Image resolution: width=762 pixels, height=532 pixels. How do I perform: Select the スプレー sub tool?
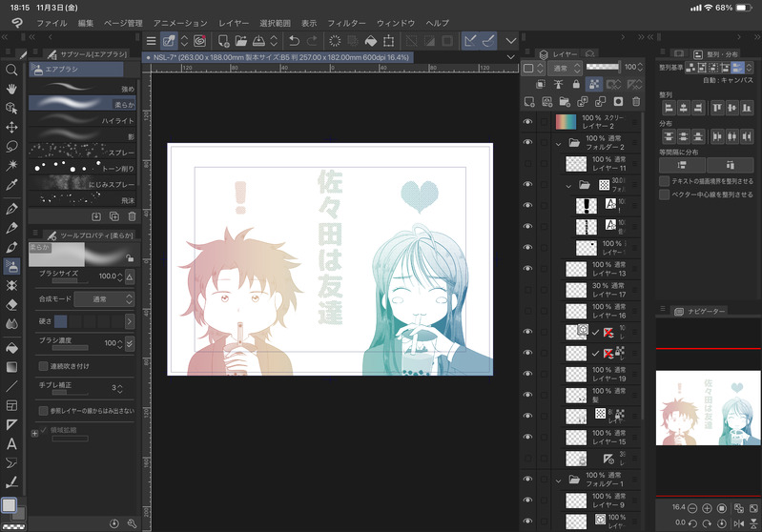(x=82, y=152)
